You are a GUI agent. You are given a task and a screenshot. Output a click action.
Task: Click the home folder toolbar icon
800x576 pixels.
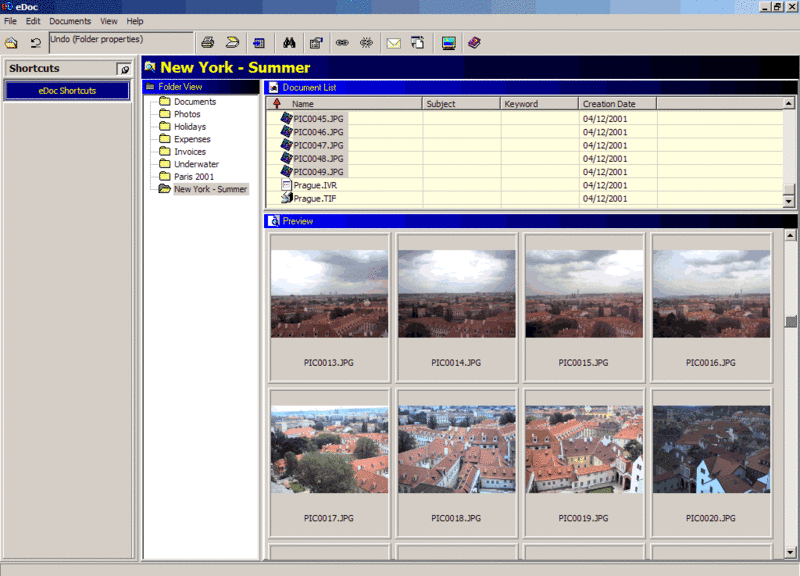(11, 43)
